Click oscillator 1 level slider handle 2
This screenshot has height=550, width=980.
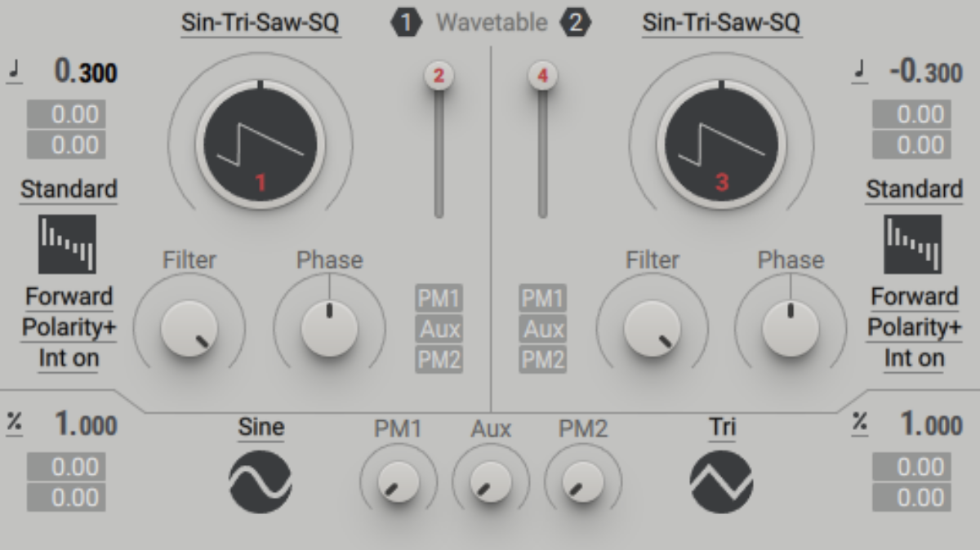(439, 77)
